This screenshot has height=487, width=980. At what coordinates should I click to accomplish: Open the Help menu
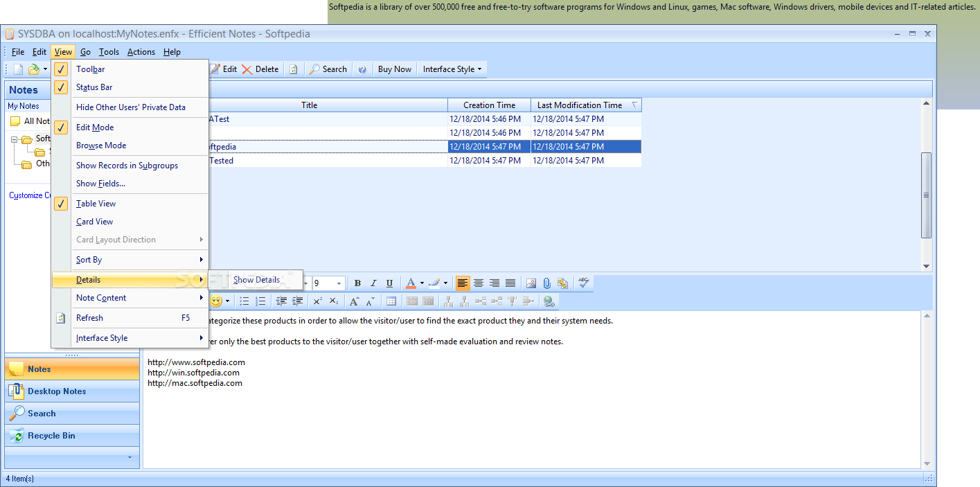(172, 52)
